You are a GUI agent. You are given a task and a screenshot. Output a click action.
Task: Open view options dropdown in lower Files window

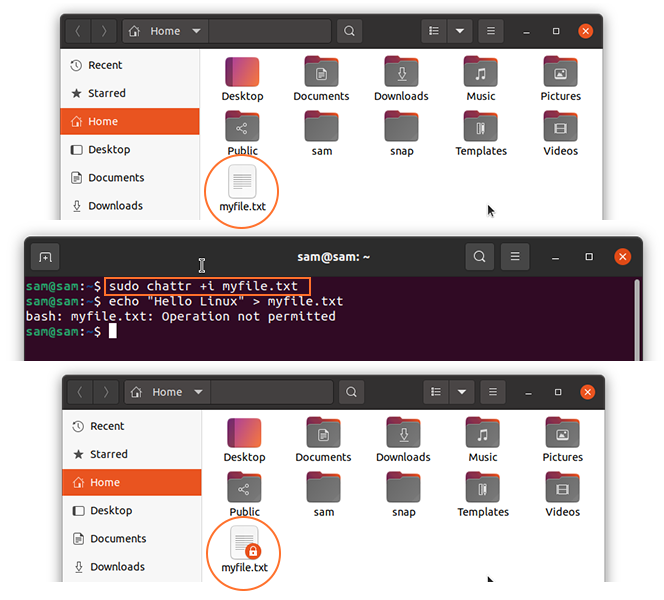(x=462, y=391)
